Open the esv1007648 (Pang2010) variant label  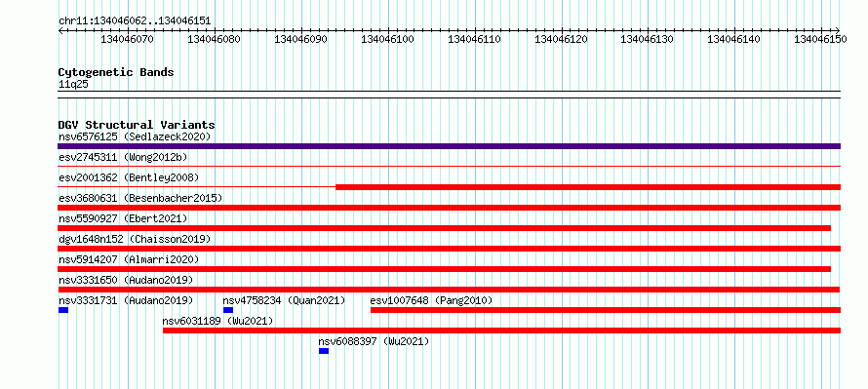431,300
